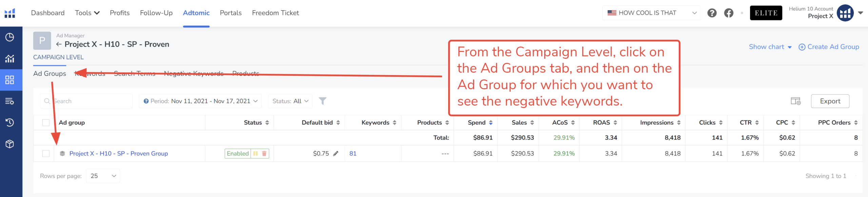
Task: Expand the Period date range dropdown
Action: pos(200,101)
